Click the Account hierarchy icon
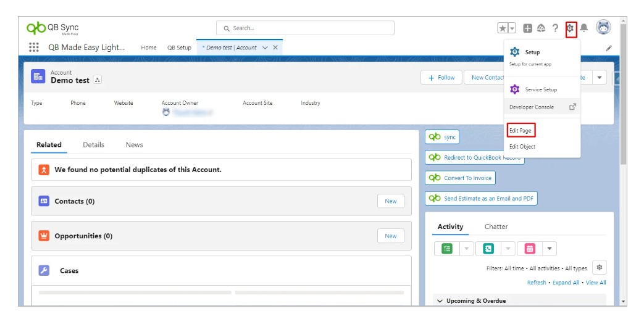 pyautogui.click(x=98, y=80)
